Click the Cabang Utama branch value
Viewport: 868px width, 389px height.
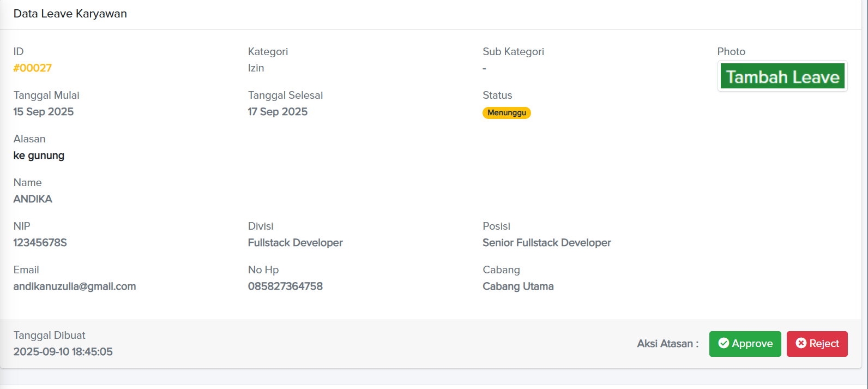click(518, 286)
